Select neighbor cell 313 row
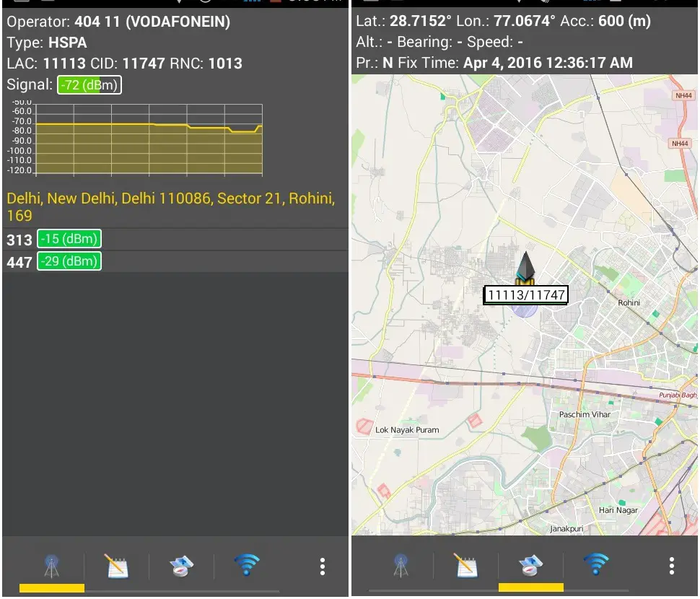The image size is (700, 599). pyautogui.click(x=175, y=240)
